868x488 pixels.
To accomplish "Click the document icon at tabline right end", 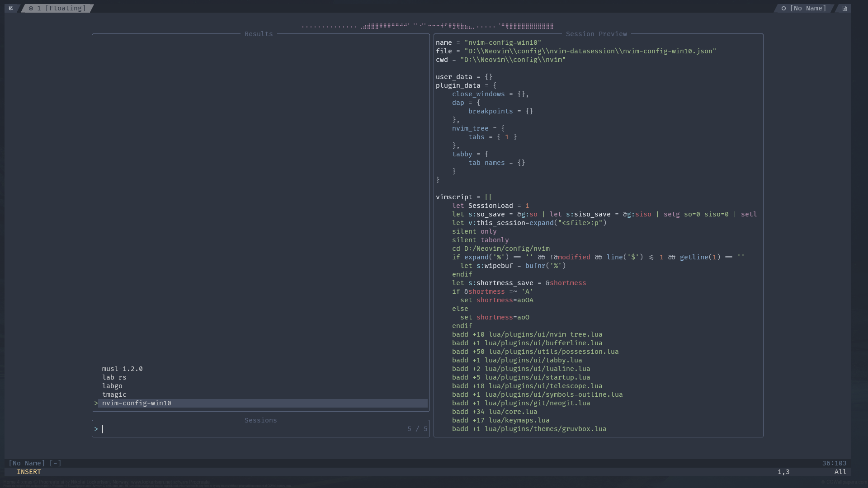I will coord(844,8).
